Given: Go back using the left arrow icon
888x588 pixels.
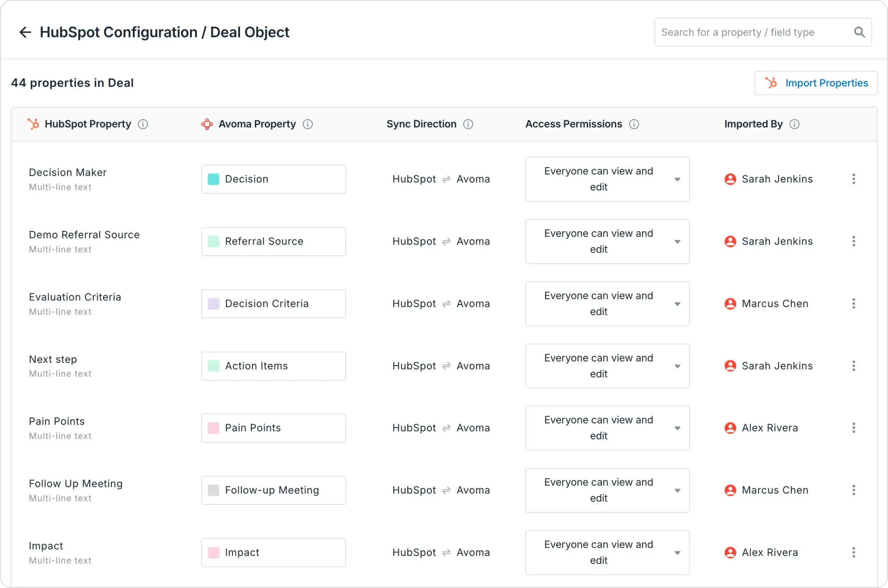Looking at the screenshot, I should tap(25, 32).
